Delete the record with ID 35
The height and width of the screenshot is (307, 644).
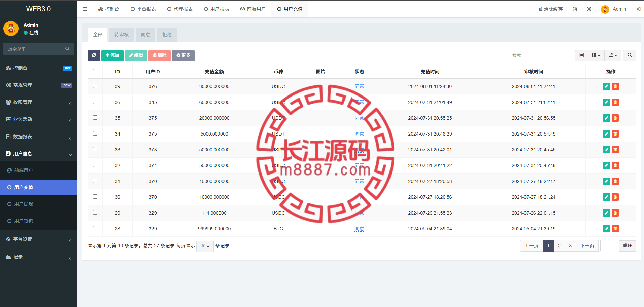click(615, 118)
